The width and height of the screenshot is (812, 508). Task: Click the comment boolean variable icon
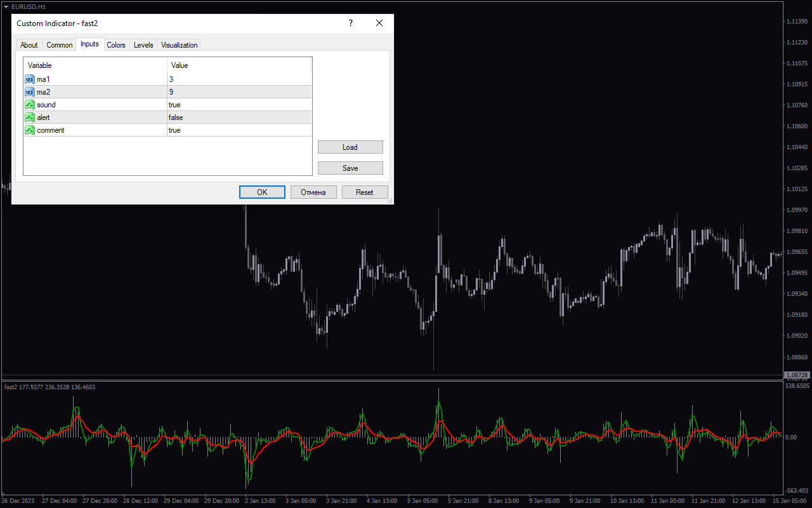pos(30,130)
